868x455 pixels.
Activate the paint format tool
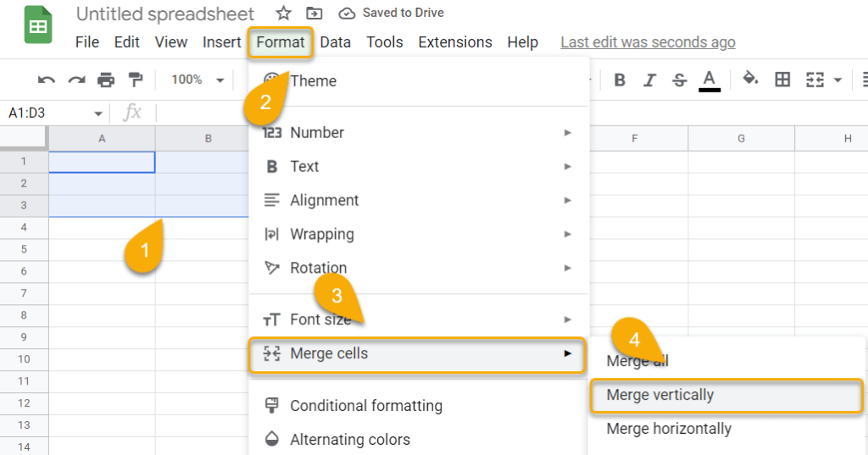[135, 80]
